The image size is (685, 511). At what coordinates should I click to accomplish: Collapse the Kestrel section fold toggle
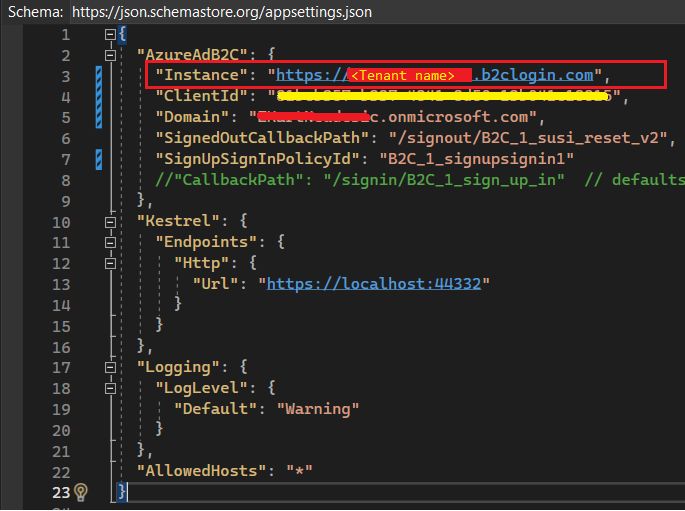[110, 222]
